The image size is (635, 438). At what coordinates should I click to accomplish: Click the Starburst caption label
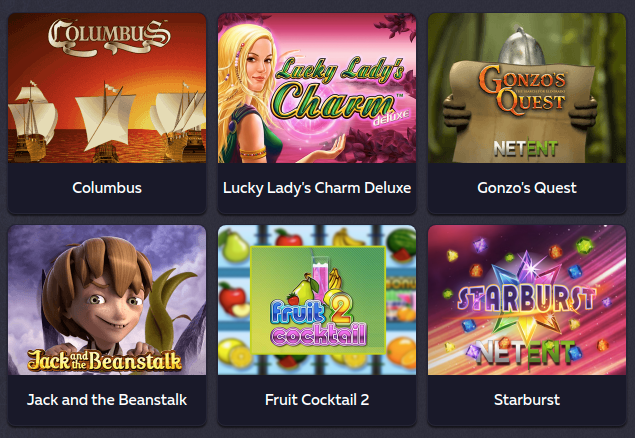click(x=527, y=400)
